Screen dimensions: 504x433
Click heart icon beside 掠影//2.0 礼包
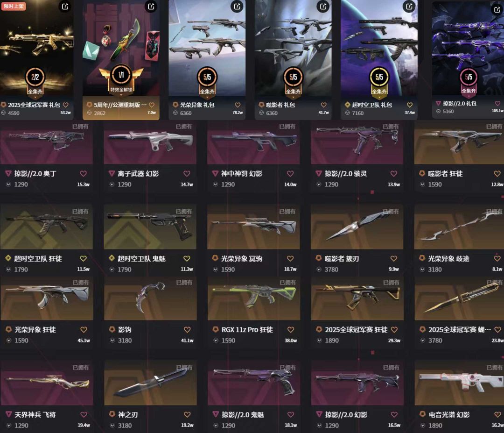coord(497,104)
